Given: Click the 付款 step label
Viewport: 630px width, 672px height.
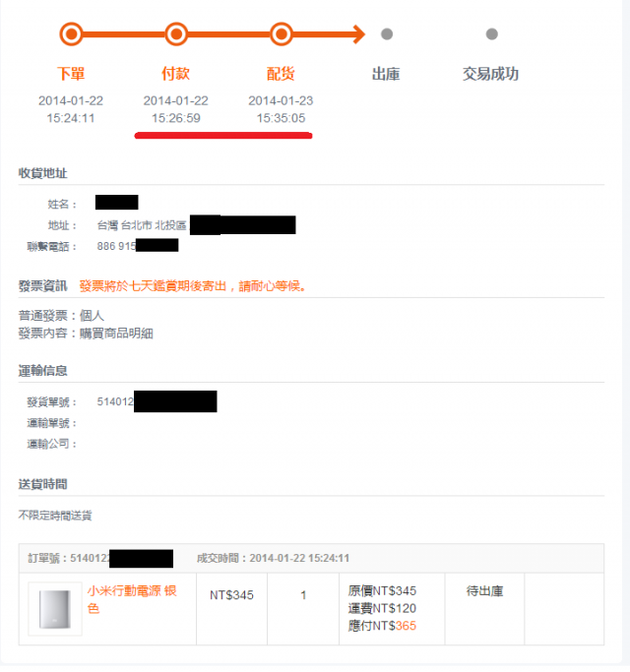Looking at the screenshot, I should coord(176,74).
